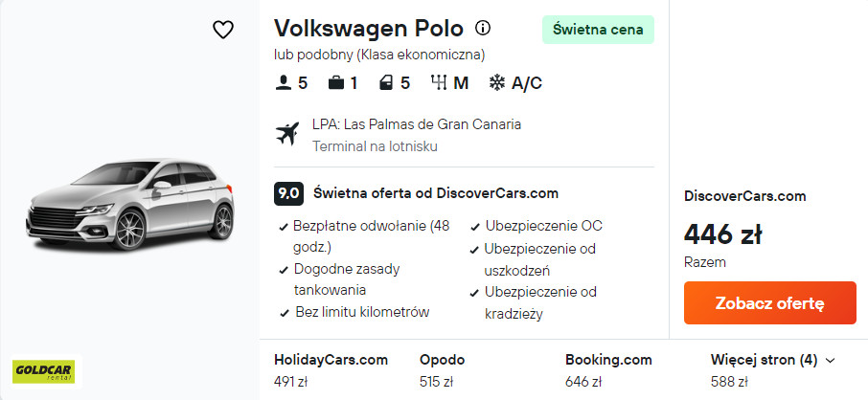This screenshot has width=868, height=400.
Task: Click the LPA: Las Palmas de Gran Canaria location
Action: [417, 125]
